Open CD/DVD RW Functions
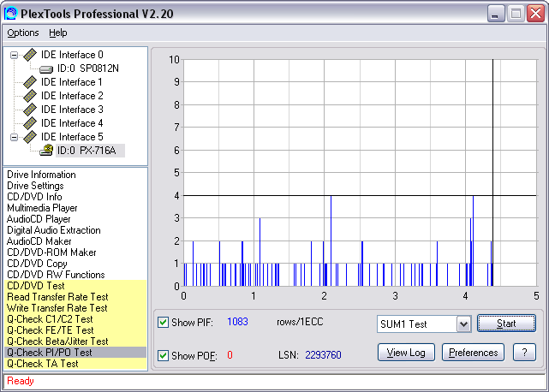 tap(56, 275)
